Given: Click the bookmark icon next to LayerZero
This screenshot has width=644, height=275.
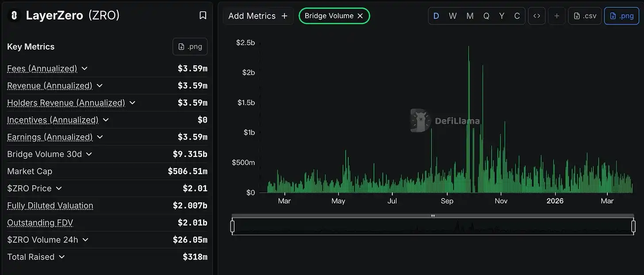Looking at the screenshot, I should click(x=203, y=15).
